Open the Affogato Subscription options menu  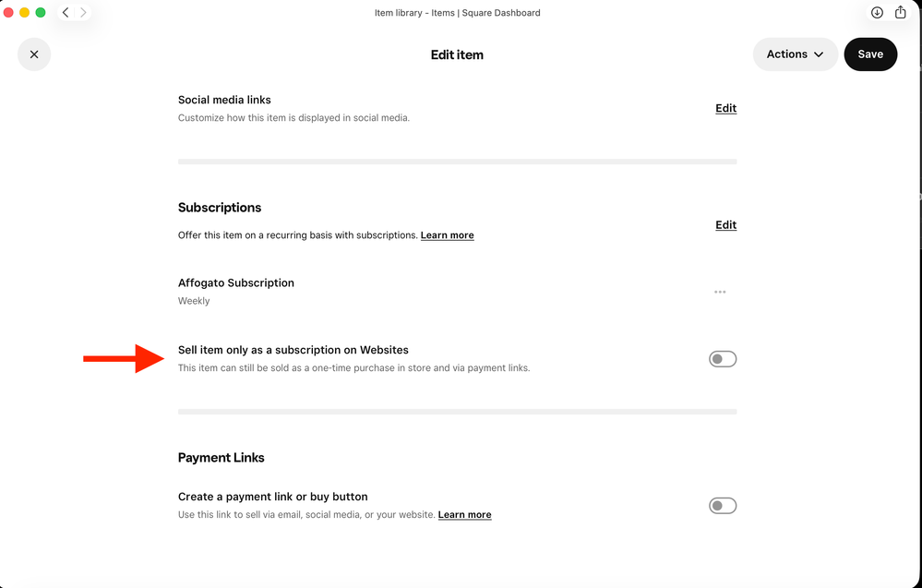click(720, 292)
